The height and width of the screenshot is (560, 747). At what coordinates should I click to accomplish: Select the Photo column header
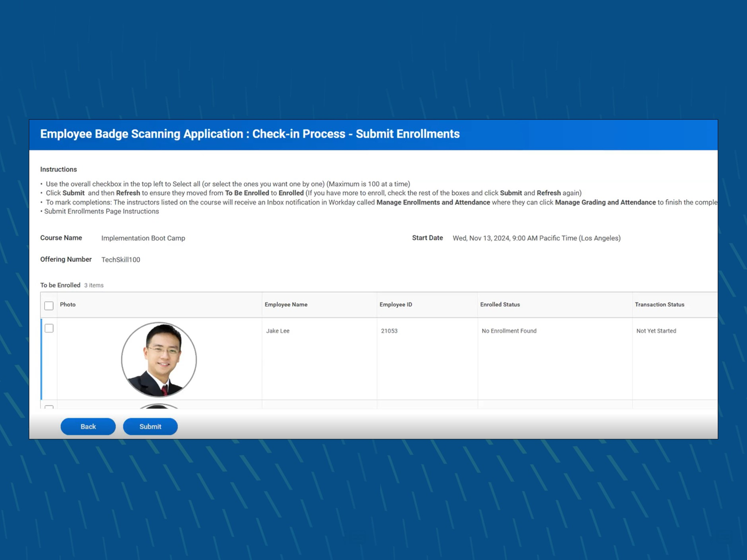pos(68,304)
